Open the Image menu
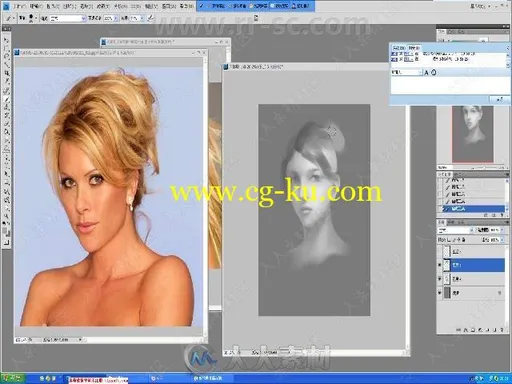The width and height of the screenshot is (512, 384). point(53,6)
